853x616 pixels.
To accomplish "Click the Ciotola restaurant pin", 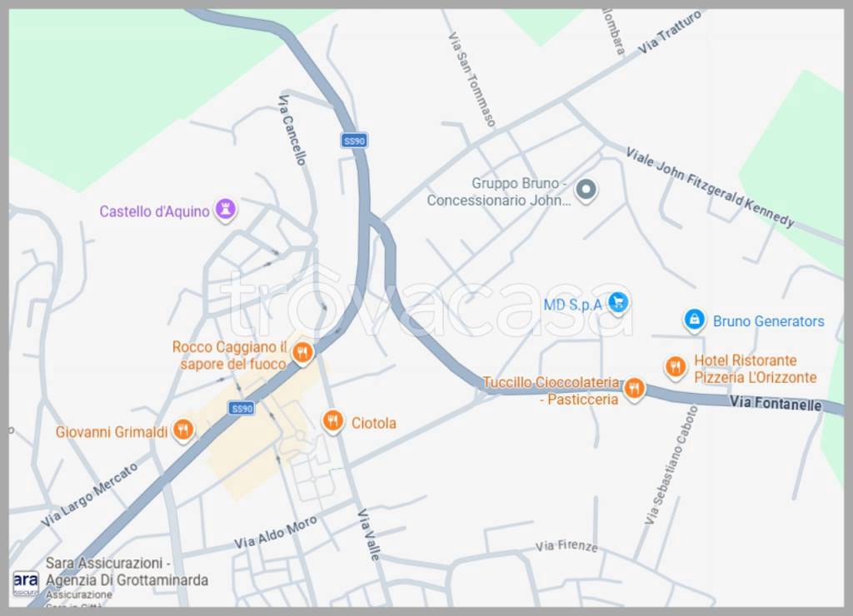I will tap(332, 421).
